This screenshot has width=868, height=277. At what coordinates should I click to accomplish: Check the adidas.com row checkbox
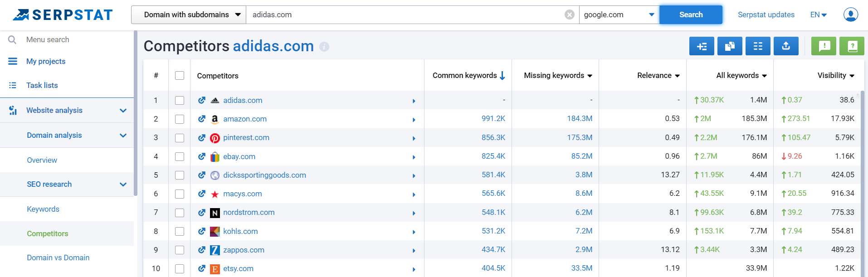point(180,100)
